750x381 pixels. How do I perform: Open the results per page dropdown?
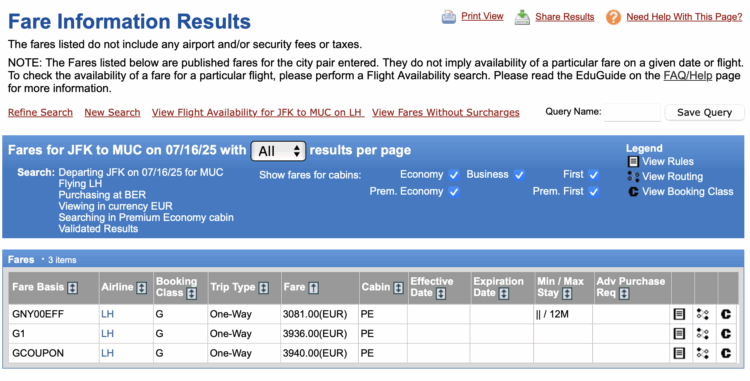click(x=278, y=151)
